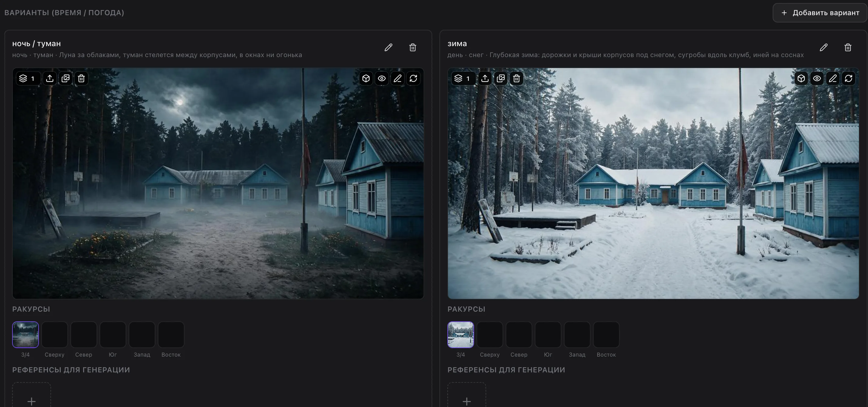Select Север view slot in ночь / туман
This screenshot has height=407, width=868.
[x=83, y=334]
